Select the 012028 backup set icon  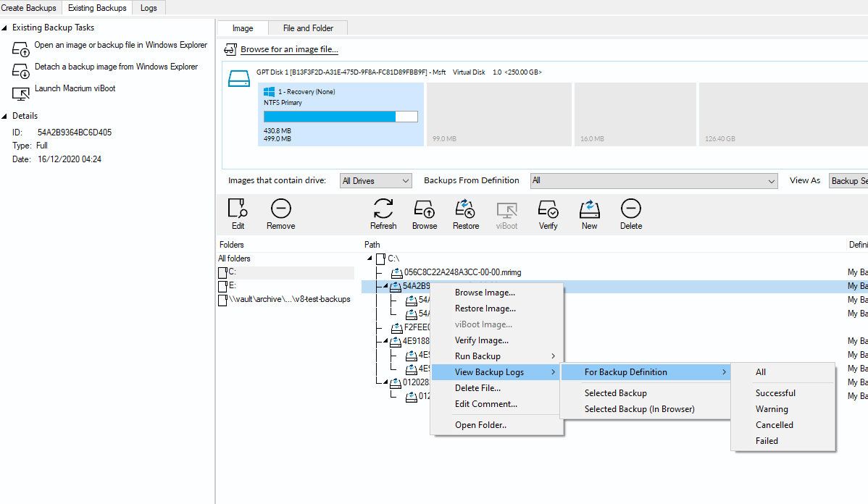396,383
